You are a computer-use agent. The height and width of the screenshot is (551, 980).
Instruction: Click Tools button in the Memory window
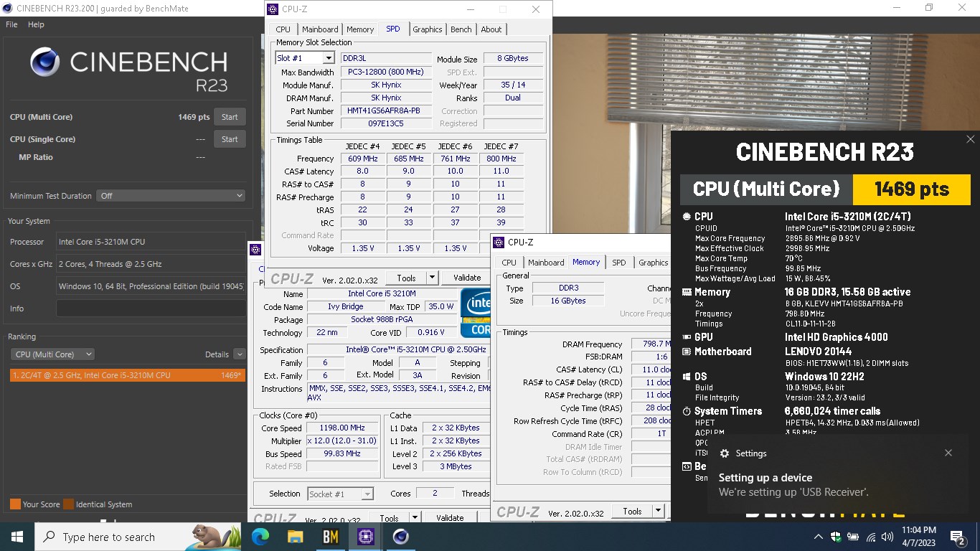(x=632, y=511)
